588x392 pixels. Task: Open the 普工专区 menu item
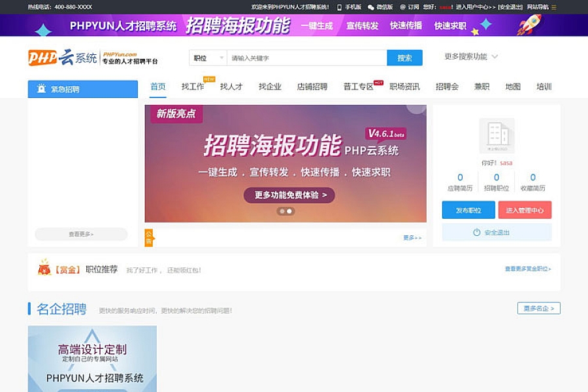tap(359, 87)
